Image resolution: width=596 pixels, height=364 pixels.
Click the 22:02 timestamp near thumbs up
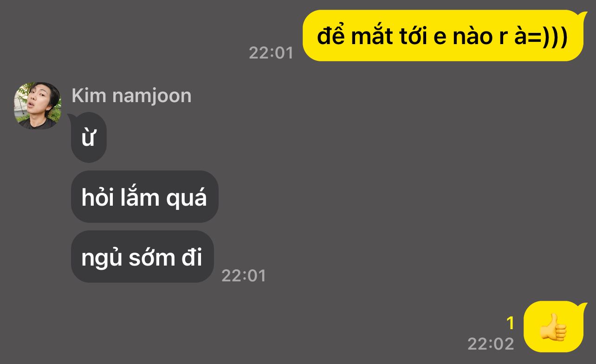point(491,344)
